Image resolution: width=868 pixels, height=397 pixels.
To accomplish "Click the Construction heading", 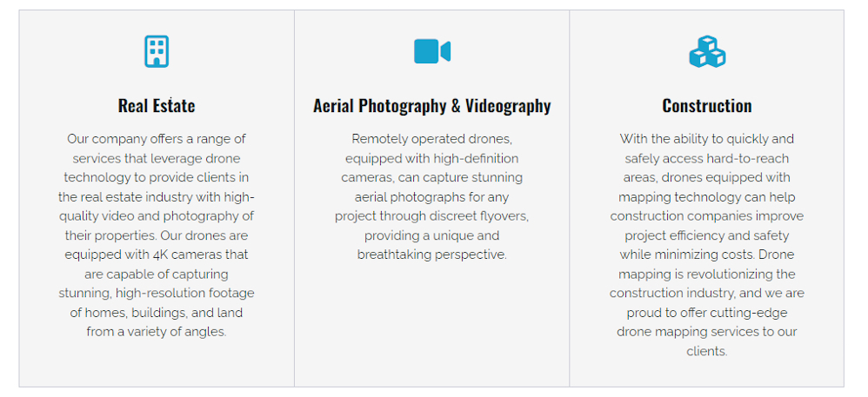I will (x=707, y=106).
